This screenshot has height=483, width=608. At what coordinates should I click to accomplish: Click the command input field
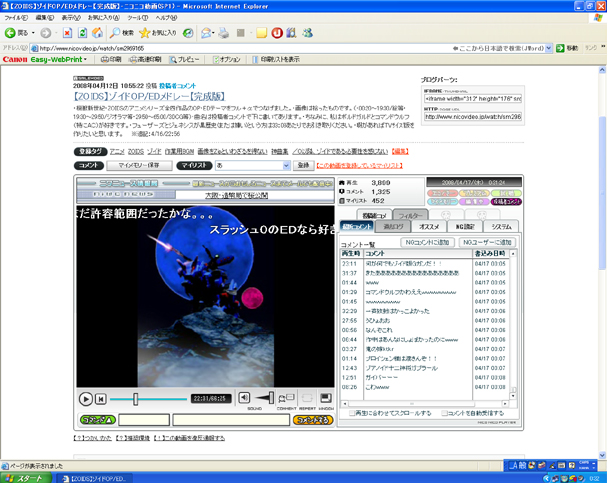[144, 420]
